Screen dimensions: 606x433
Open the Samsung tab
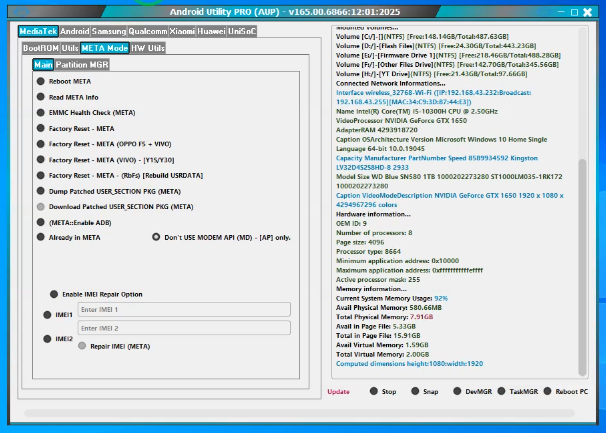[109, 31]
